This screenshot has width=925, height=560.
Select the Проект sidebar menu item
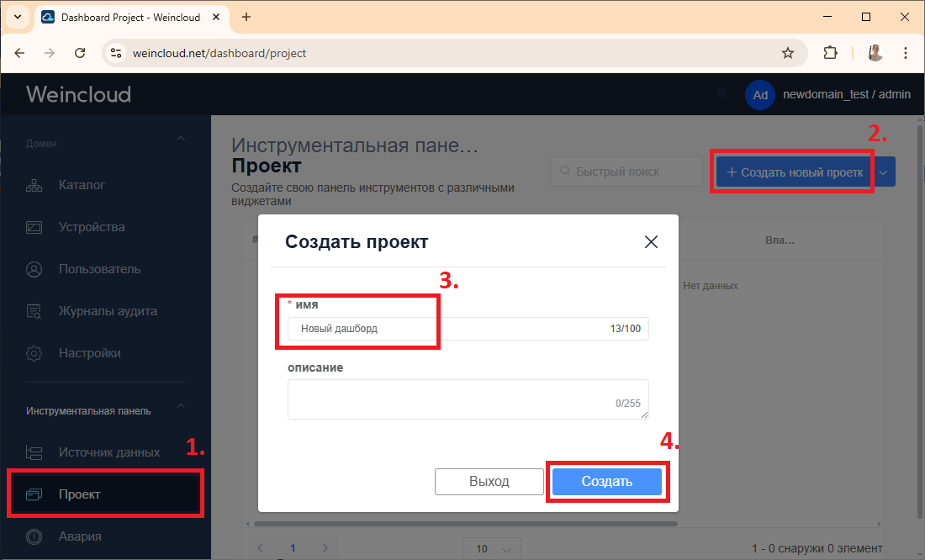pyautogui.click(x=80, y=494)
